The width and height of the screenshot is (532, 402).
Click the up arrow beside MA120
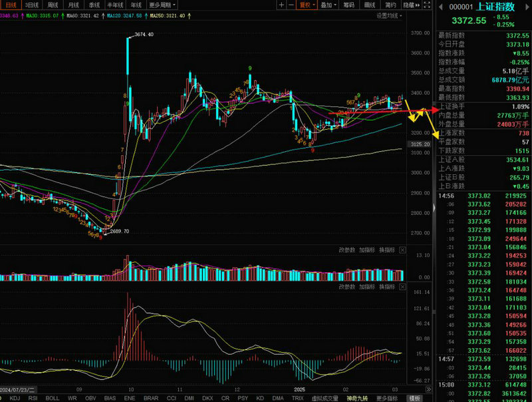[x=144, y=15]
